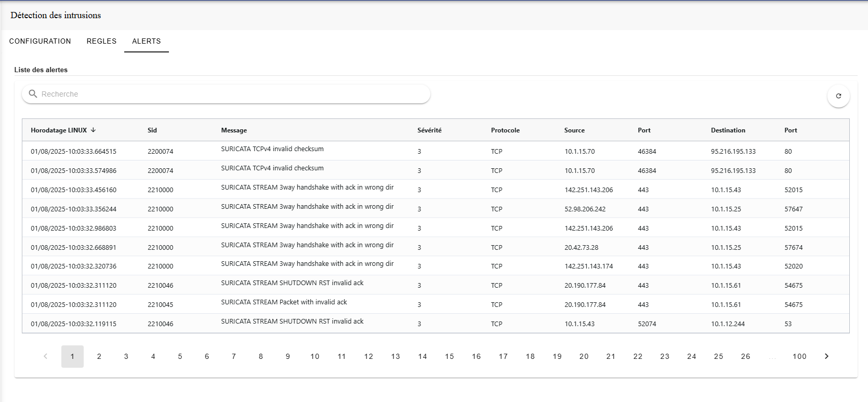Viewport: 868px width, 402px height.
Task: Sort by the Sid column header
Action: [x=152, y=130]
